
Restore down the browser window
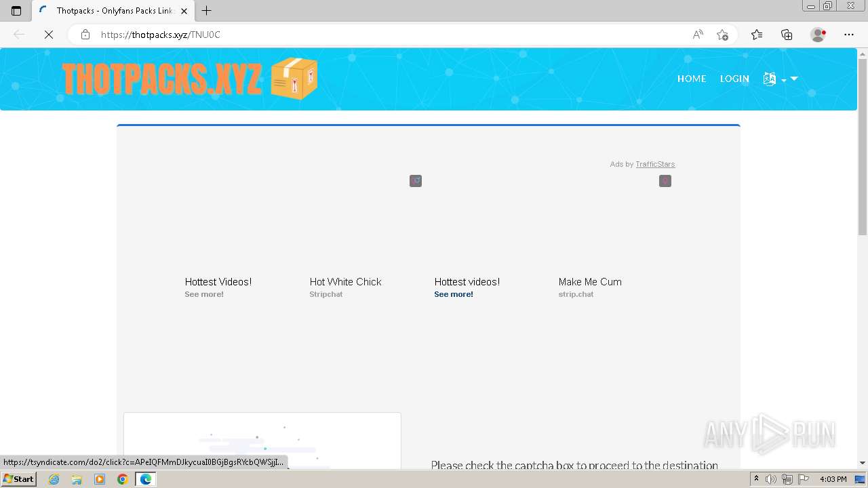[828, 6]
